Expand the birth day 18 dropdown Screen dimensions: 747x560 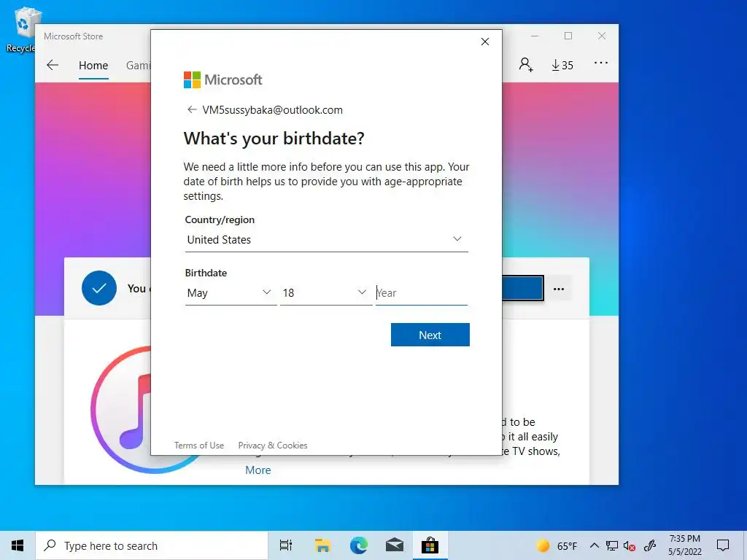[326, 293]
